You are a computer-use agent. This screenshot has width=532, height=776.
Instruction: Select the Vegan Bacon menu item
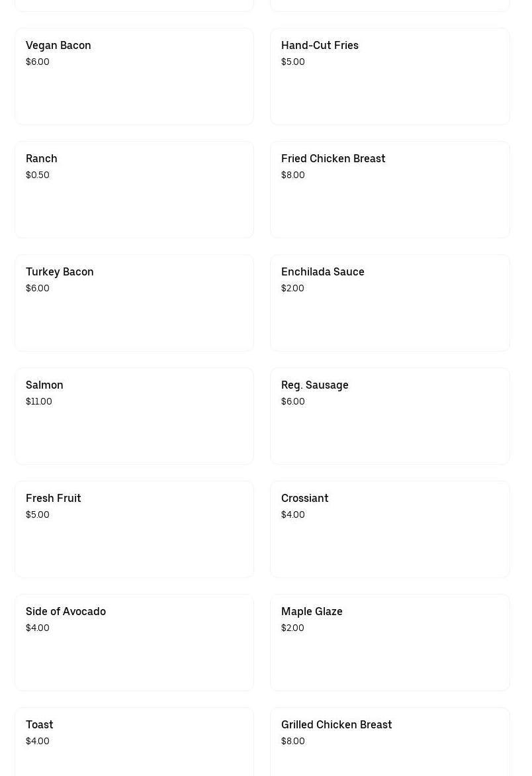click(x=134, y=76)
